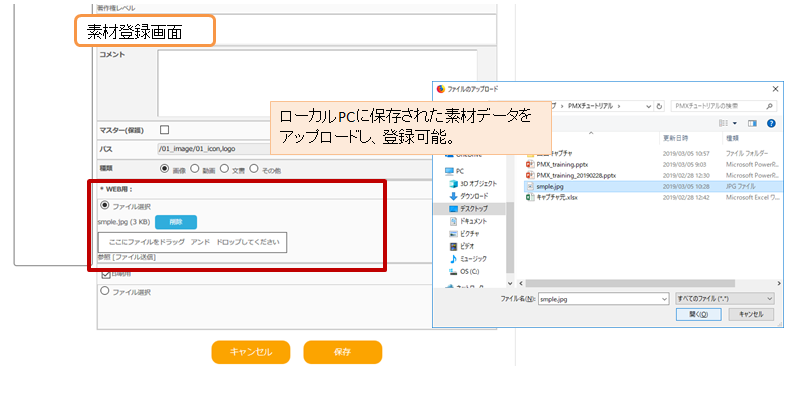Open the view options dropdown arrow
Viewport: 808px width, 396px height.
(x=735, y=124)
